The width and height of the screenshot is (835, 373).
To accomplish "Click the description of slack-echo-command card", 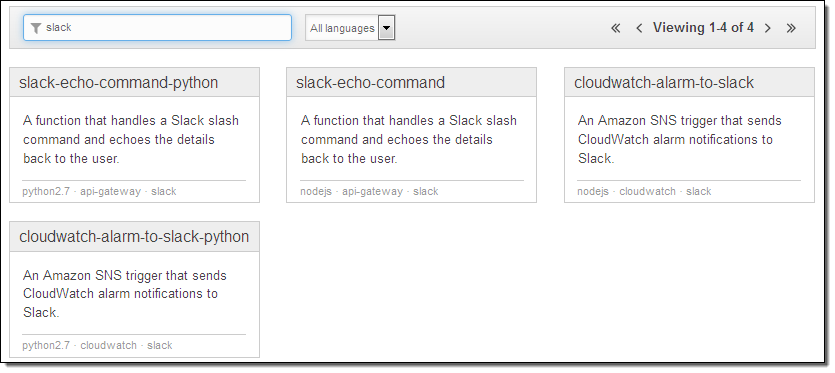I will [409, 140].
